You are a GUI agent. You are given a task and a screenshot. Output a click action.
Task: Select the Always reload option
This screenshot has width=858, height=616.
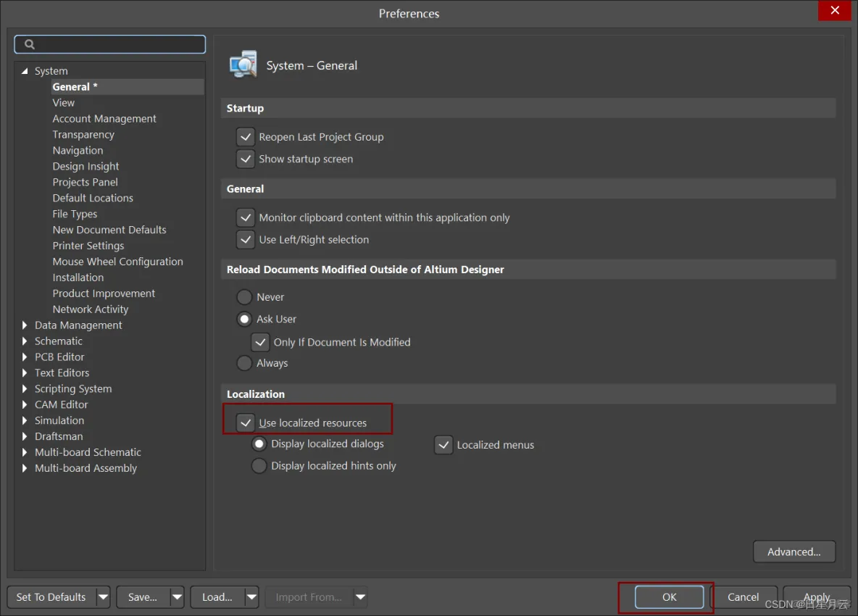click(x=244, y=362)
